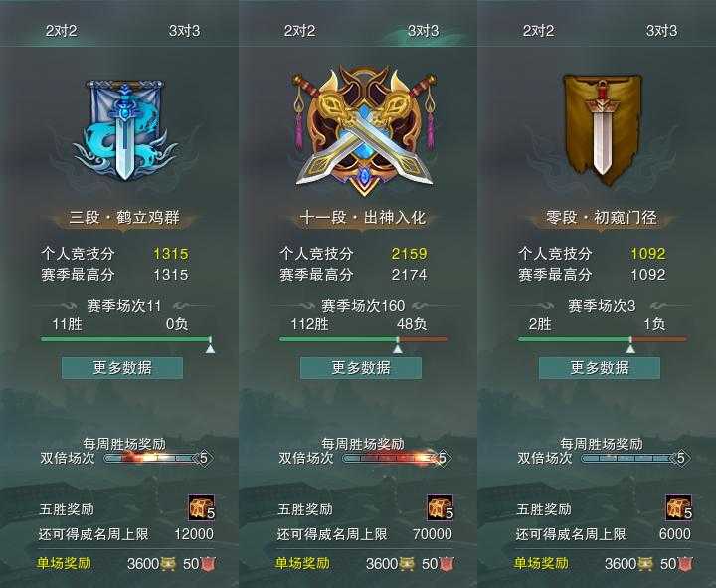Click the blue dragon sword rank badge

(x=124, y=130)
